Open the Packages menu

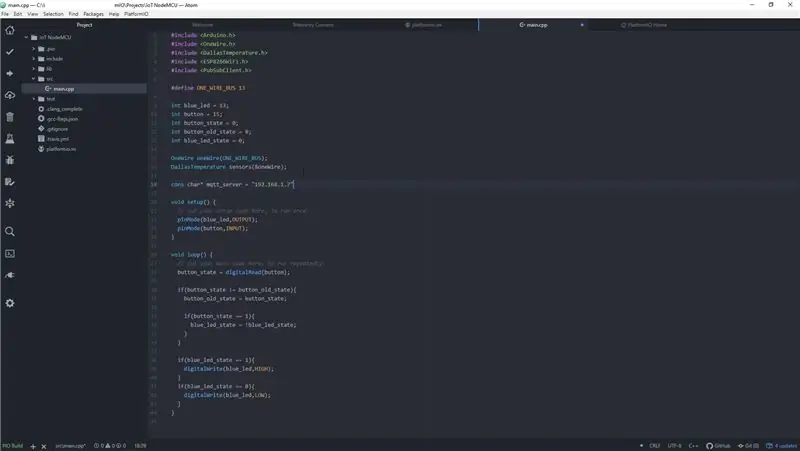point(93,14)
